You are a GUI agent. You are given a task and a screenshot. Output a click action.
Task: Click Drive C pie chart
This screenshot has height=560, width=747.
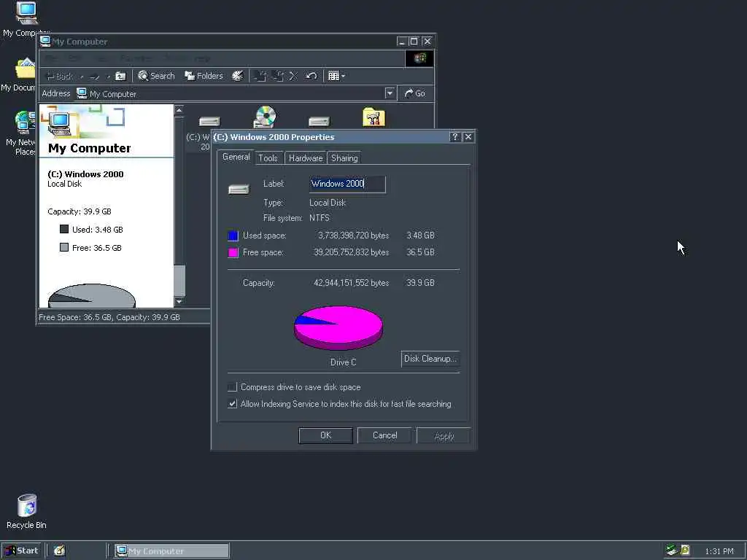pos(338,327)
